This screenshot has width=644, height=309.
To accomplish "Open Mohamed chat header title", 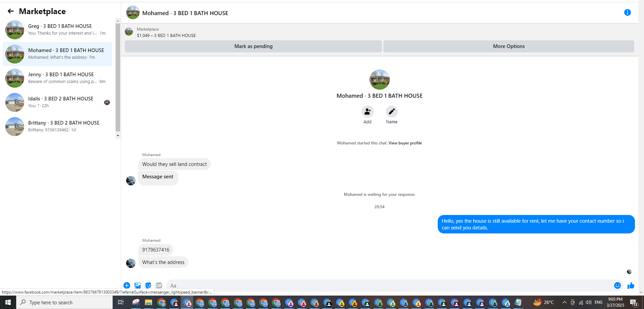I will [185, 13].
